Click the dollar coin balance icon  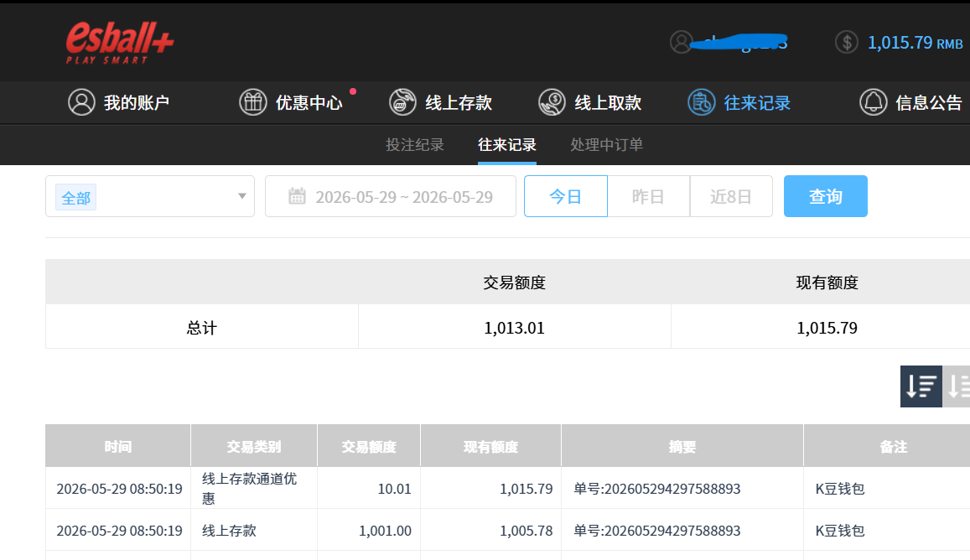(846, 42)
